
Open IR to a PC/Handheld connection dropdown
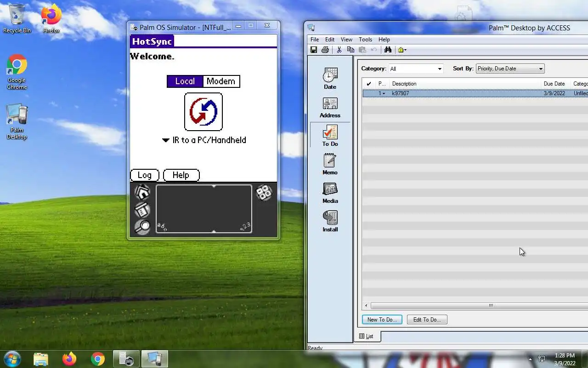204,140
